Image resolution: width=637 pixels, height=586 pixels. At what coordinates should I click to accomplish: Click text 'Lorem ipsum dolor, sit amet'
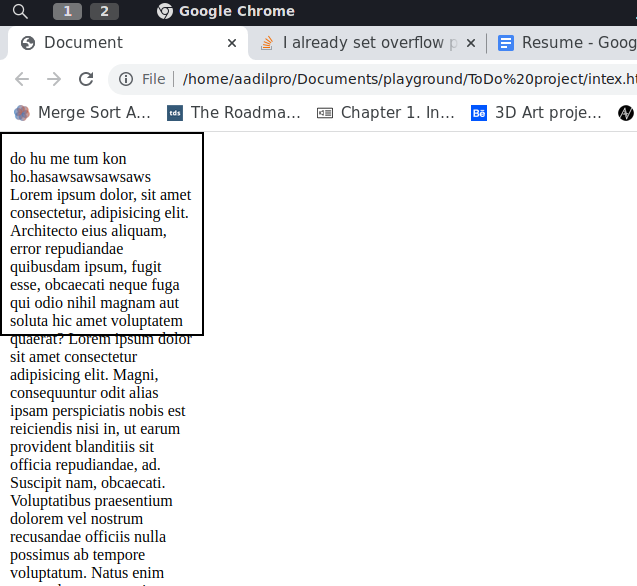(x=100, y=195)
